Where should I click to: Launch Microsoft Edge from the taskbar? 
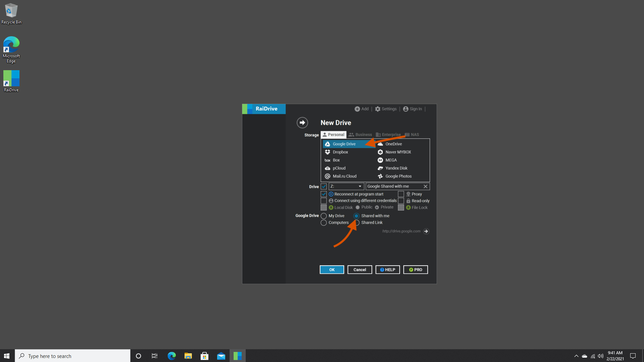(x=171, y=355)
